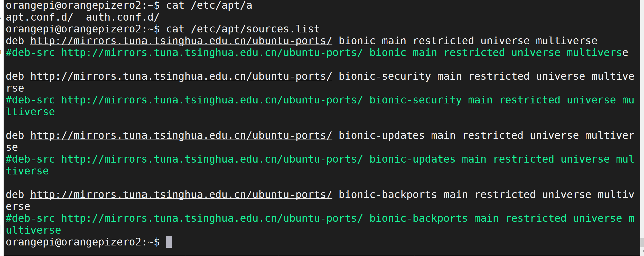Screen dimensions: 644x256
Task: Open the mirror URL before bionic-security
Action: click(181, 76)
